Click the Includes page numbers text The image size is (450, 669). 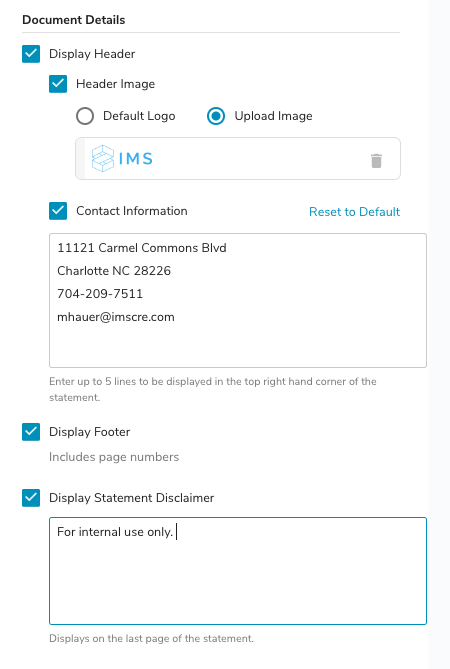coord(114,457)
